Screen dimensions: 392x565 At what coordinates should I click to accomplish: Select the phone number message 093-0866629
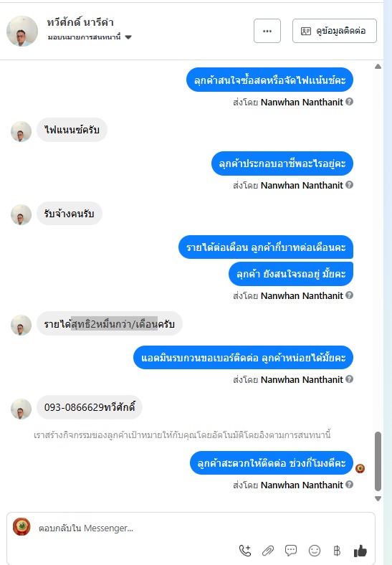click(x=90, y=407)
